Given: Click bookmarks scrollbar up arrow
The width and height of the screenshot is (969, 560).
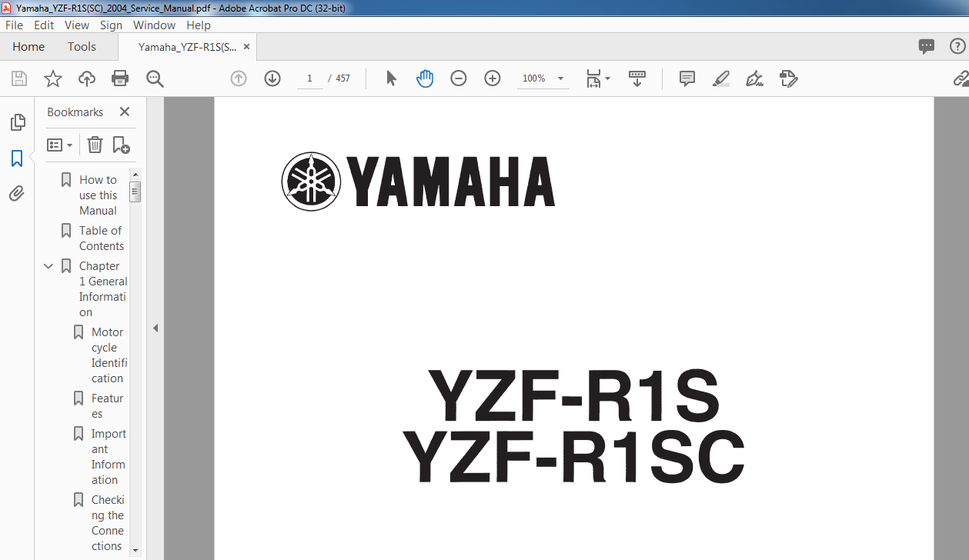Looking at the screenshot, I should (x=135, y=175).
